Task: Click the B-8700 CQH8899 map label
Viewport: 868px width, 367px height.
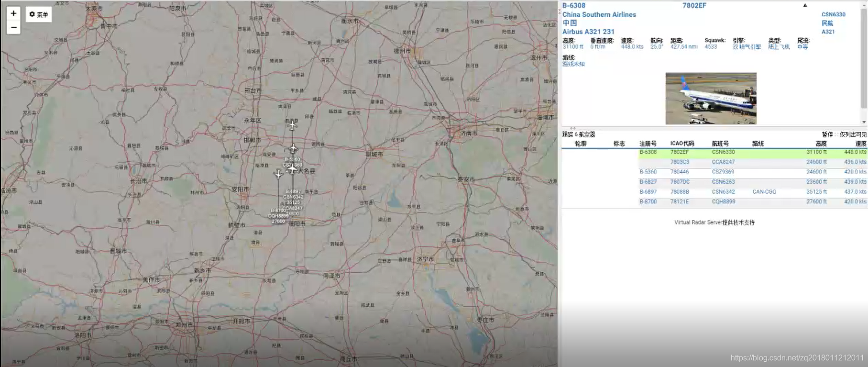Action: [x=278, y=216]
